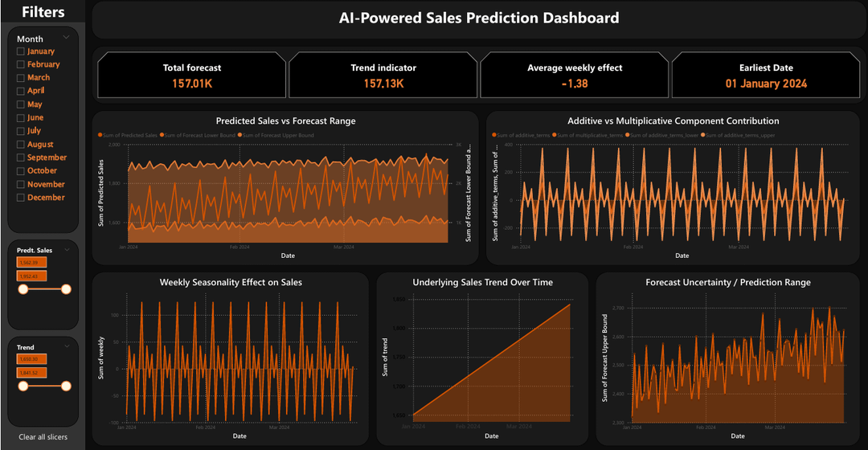Click the Trend minimum value input
The width and height of the screenshot is (868, 450).
point(31,359)
